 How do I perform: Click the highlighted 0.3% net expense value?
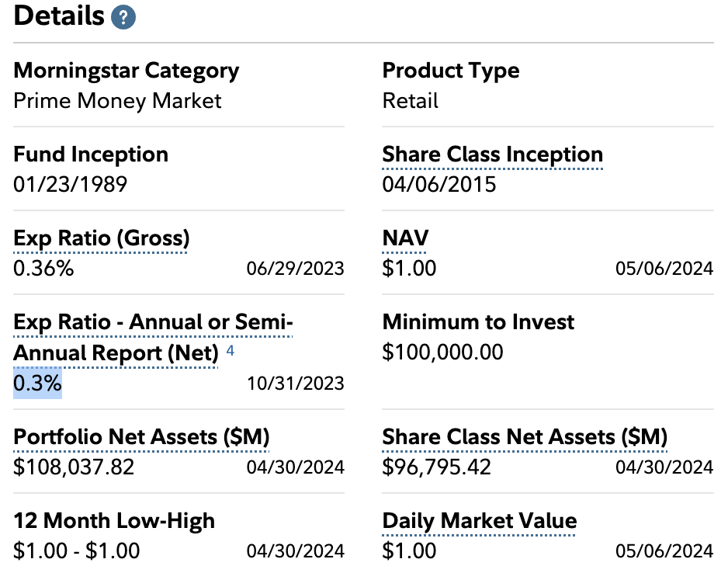click(37, 384)
